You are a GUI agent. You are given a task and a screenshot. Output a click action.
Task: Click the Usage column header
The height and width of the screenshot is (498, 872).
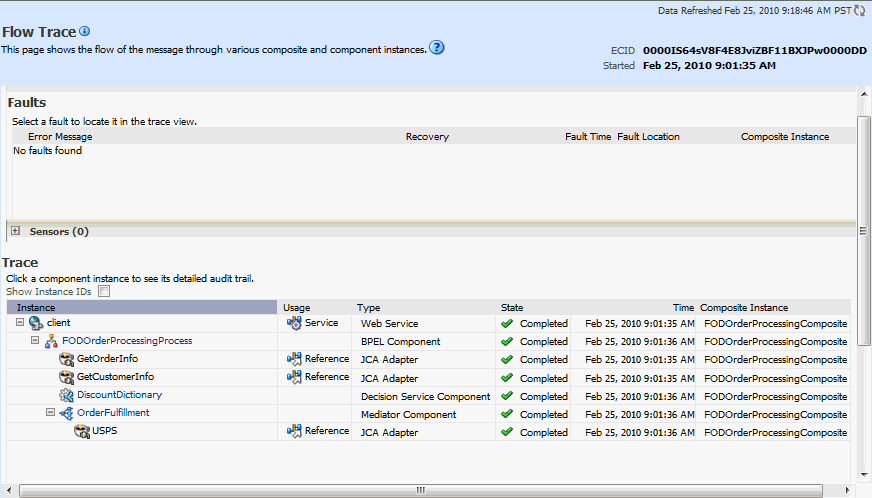tap(296, 308)
